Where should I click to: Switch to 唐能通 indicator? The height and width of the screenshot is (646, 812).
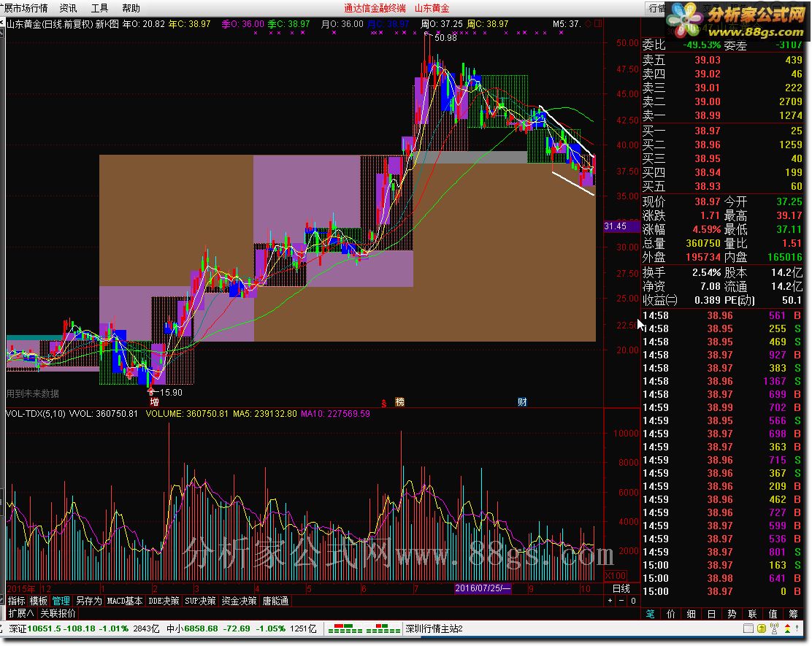click(x=275, y=601)
